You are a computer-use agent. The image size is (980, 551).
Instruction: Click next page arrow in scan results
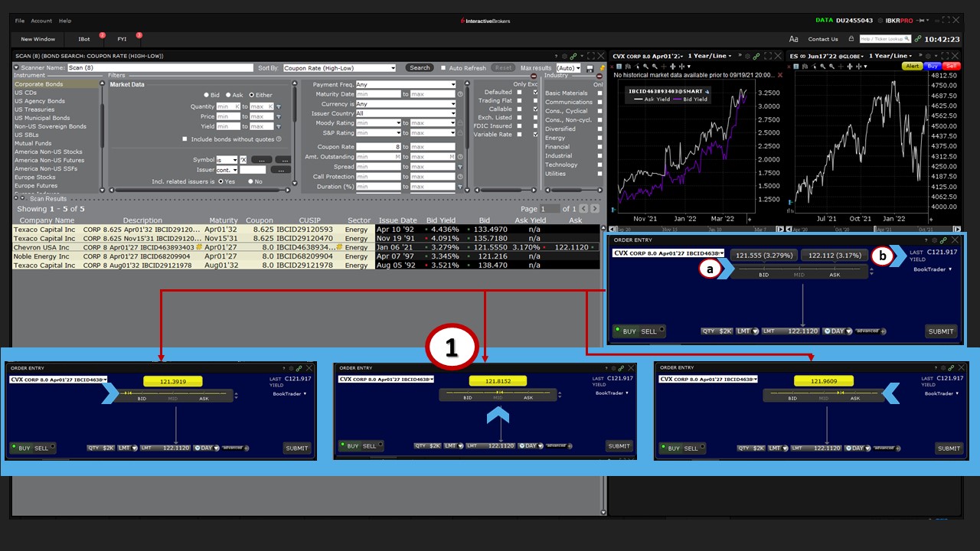click(595, 209)
